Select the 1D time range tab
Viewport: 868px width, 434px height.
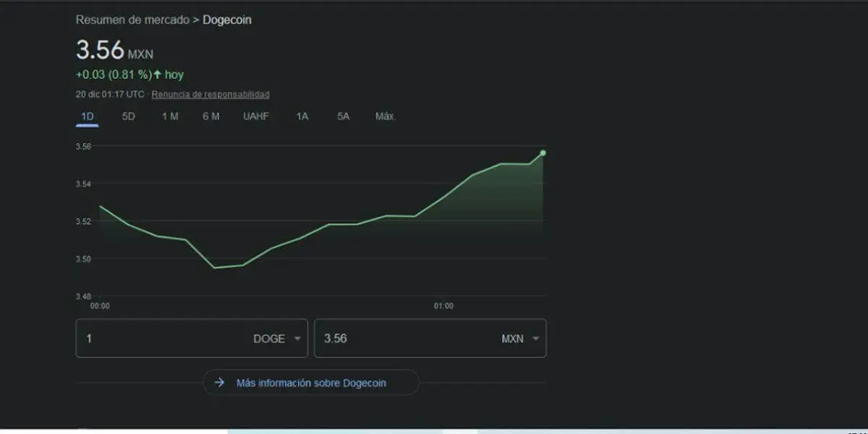click(87, 116)
